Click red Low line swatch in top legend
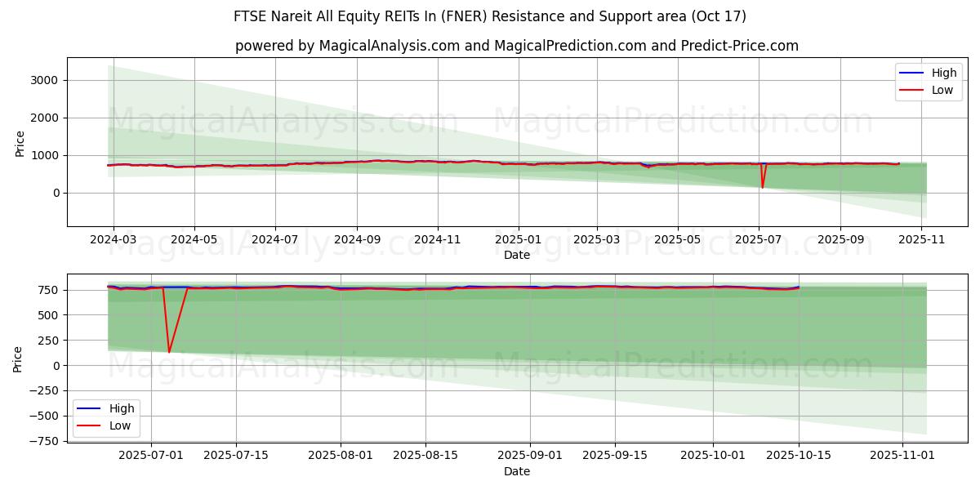The image size is (980, 490). pos(912,90)
